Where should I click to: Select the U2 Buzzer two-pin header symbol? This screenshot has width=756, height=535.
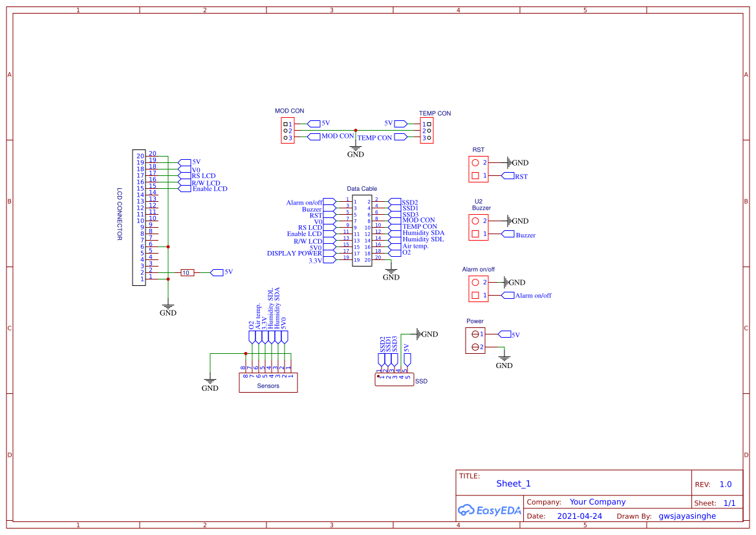tap(479, 227)
